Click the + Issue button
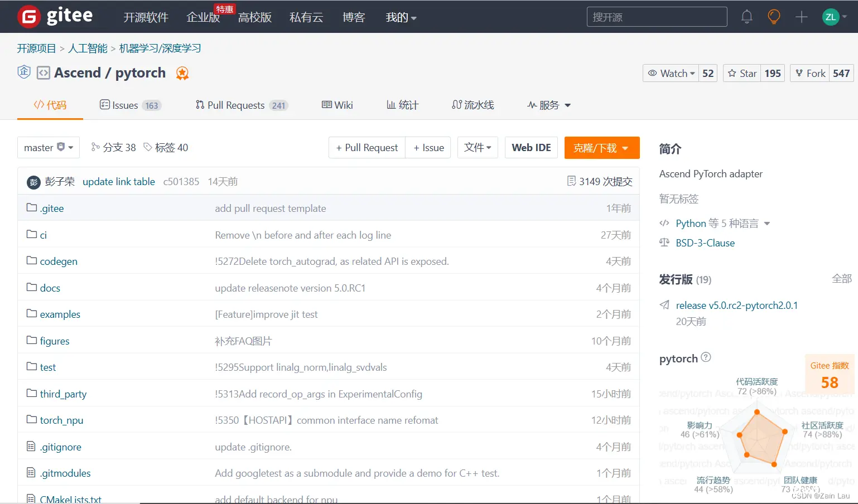Image resolution: width=858 pixels, height=504 pixels. click(428, 147)
